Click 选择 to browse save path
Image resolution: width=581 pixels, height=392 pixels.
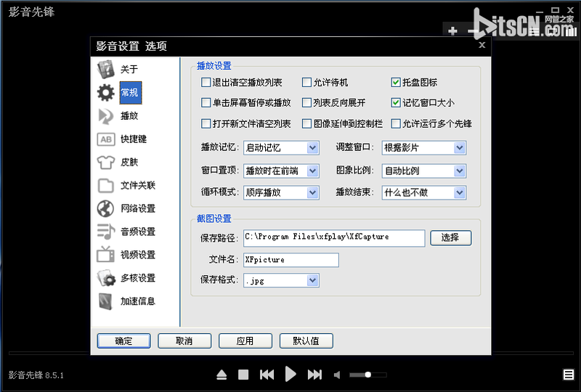coord(450,238)
